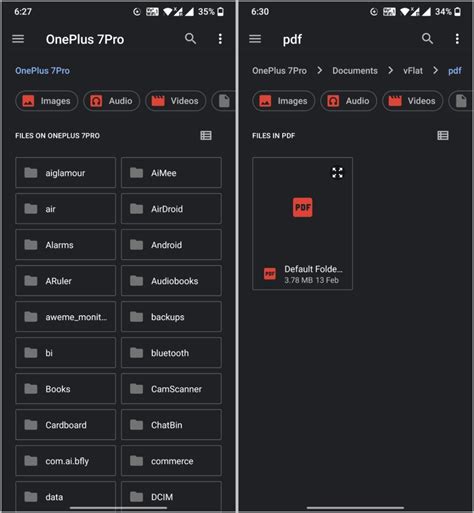Tap Documents filter chip in left screen
This screenshot has width=474, height=513.
224,101
